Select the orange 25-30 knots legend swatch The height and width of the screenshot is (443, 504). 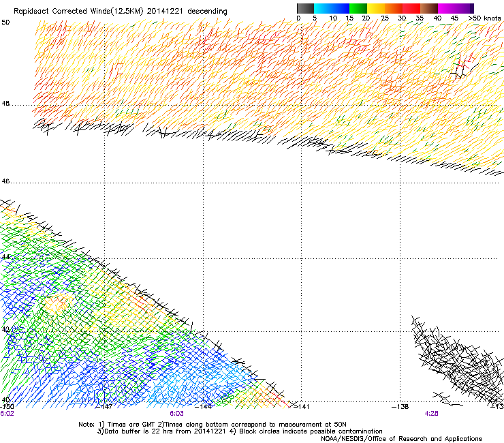[394, 8]
